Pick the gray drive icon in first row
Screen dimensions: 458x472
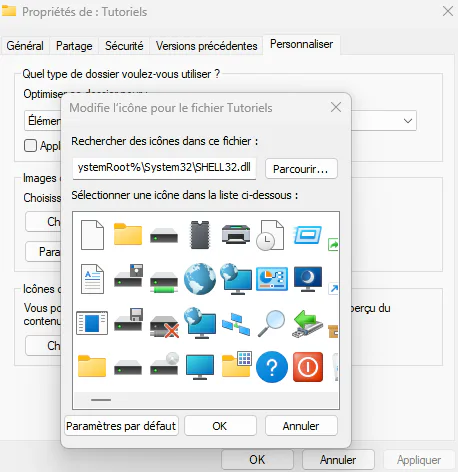164,235
